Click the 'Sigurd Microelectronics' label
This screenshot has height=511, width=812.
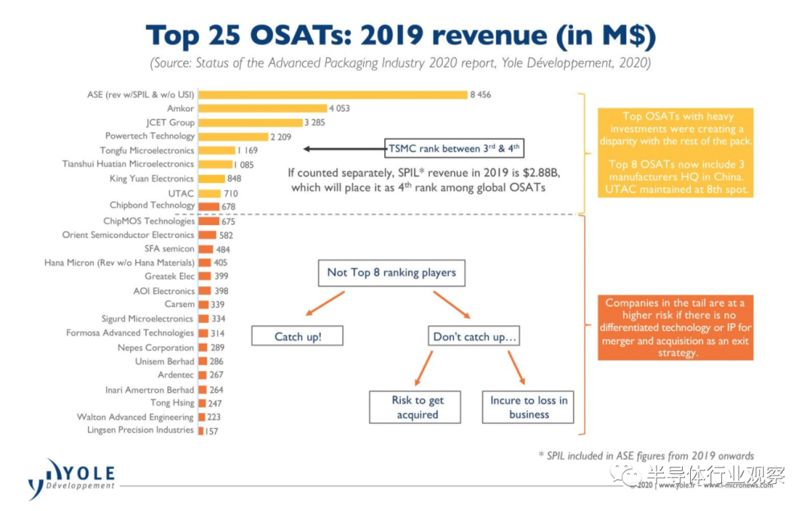click(x=147, y=319)
